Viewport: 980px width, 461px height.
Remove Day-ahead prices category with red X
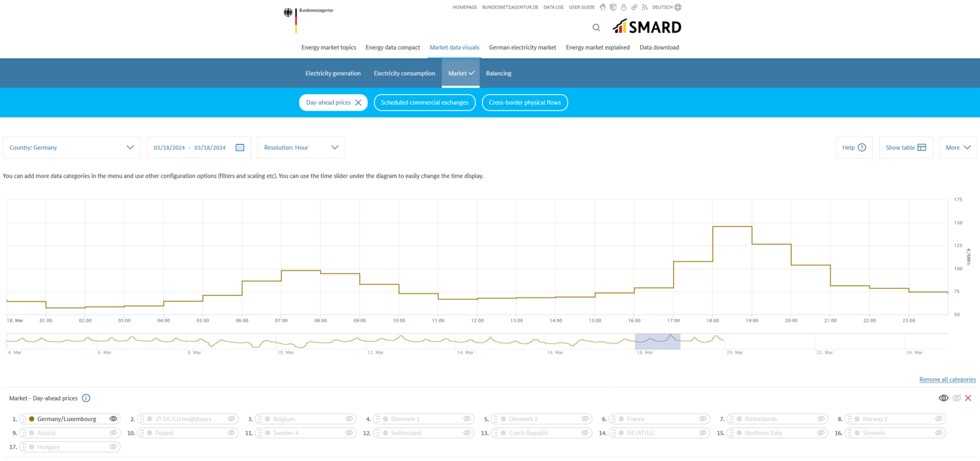click(x=968, y=398)
